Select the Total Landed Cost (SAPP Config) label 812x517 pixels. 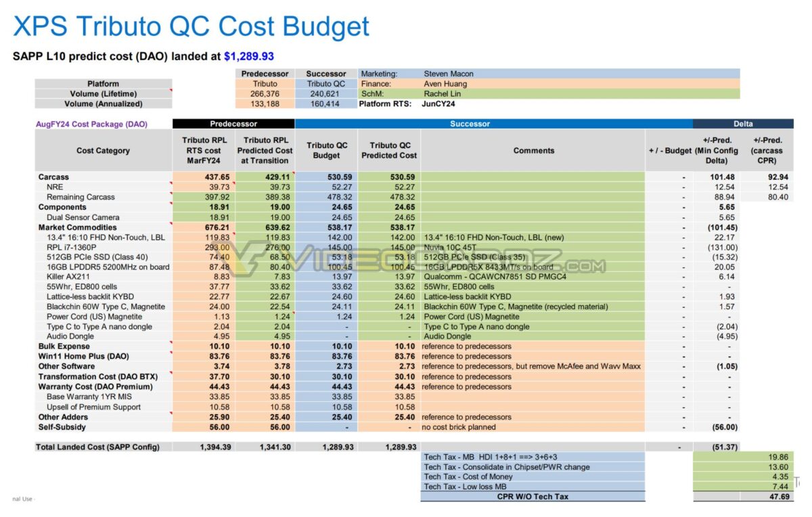(99, 447)
